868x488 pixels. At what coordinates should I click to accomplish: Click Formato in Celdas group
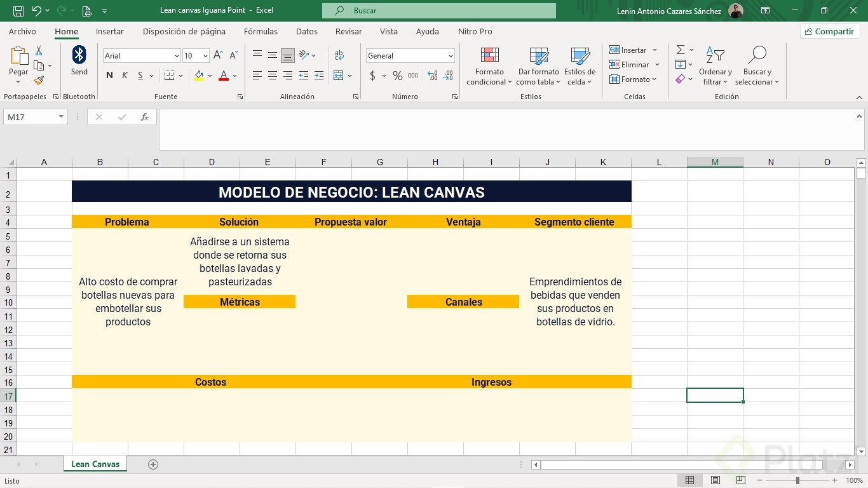[634, 79]
